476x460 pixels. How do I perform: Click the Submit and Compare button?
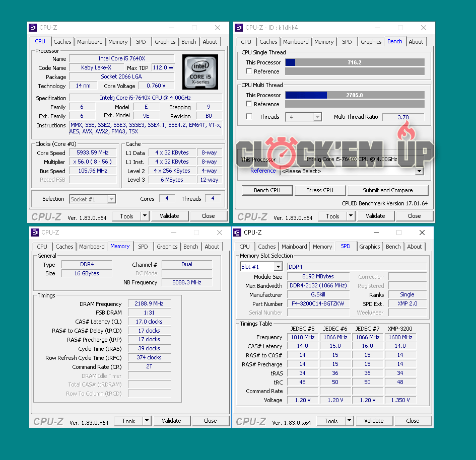(387, 190)
